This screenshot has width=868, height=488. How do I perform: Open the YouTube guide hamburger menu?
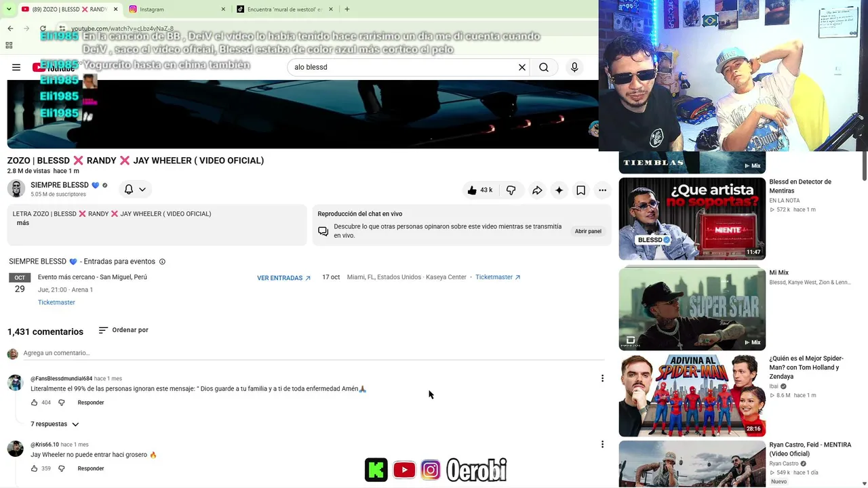[16, 67]
